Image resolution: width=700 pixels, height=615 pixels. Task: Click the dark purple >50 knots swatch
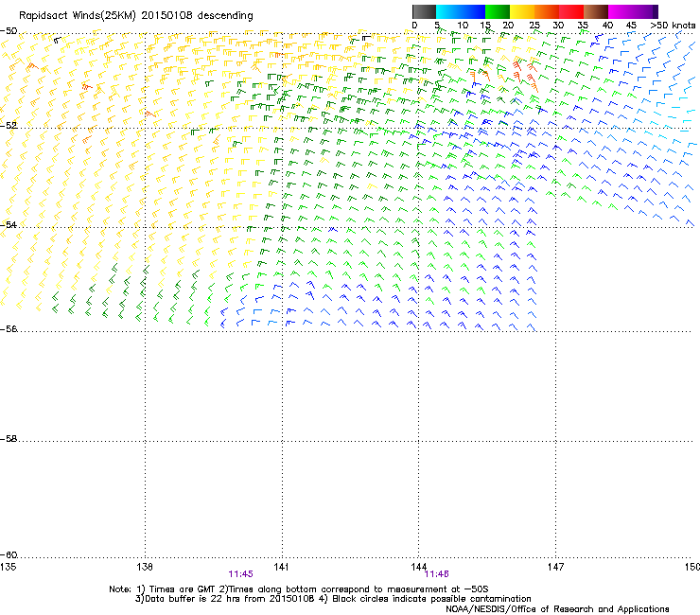point(656,11)
